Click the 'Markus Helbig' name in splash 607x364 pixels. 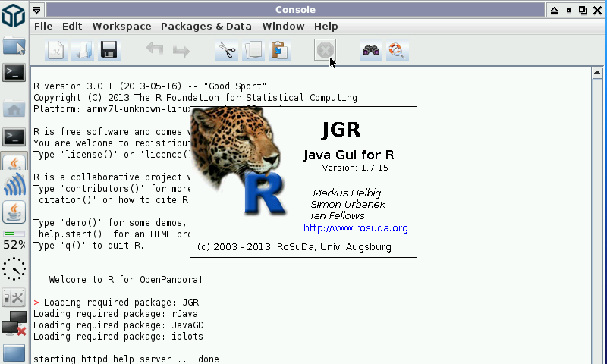click(x=347, y=193)
